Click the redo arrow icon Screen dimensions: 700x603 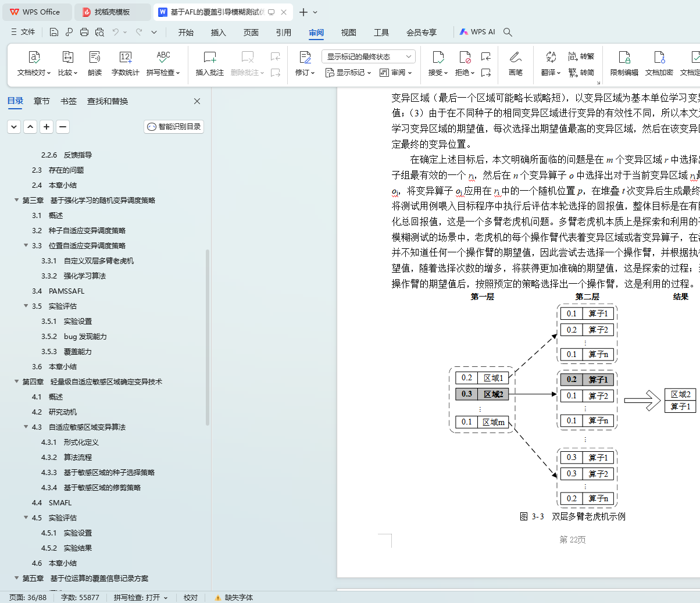[x=139, y=32]
